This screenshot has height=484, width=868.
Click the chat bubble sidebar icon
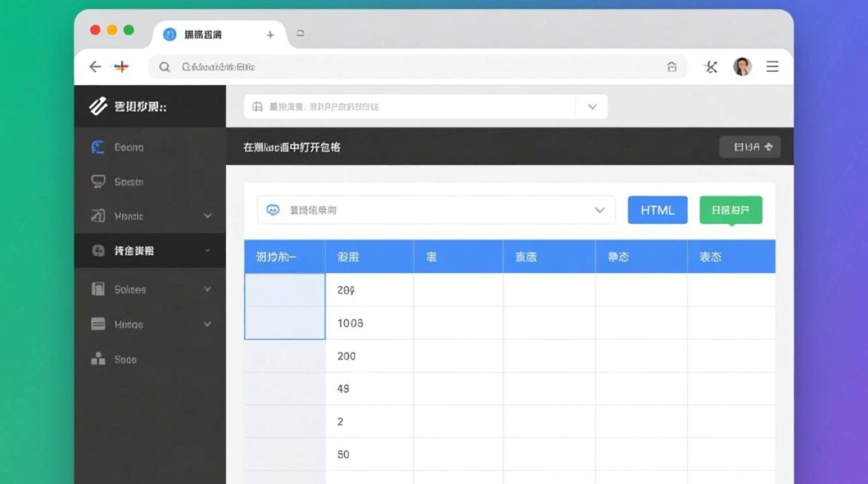click(98, 182)
